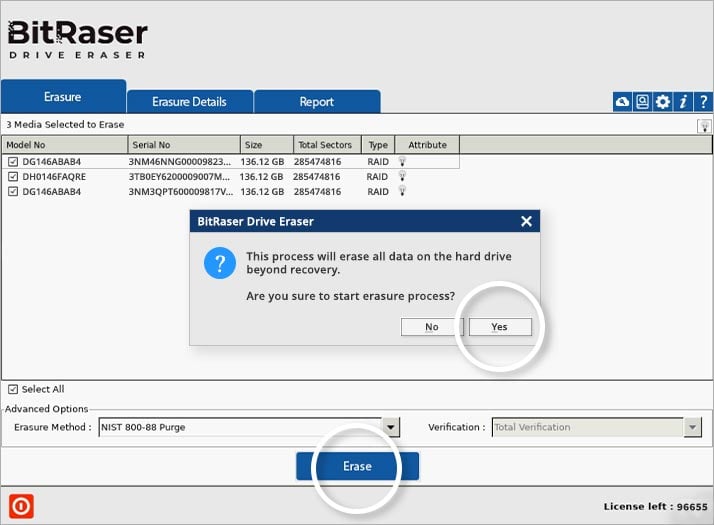Viewport: 714px width, 525px height.
Task: Uncheck the DH0146FAQRE drive checkbox
Action: coord(13,177)
